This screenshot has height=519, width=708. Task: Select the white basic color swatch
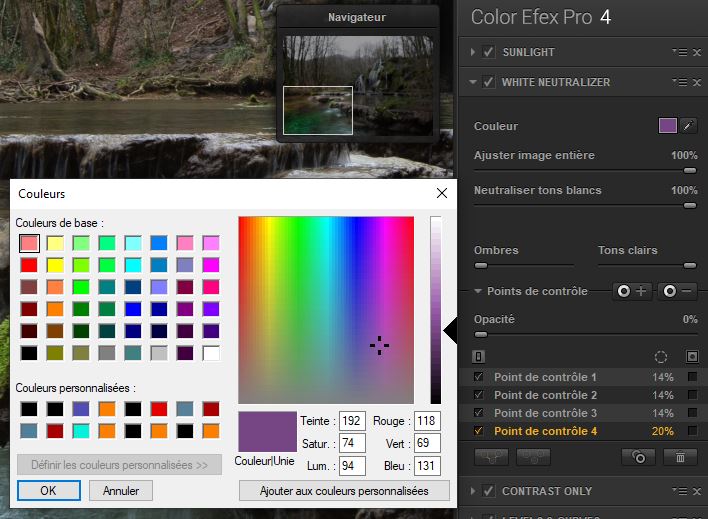[x=211, y=353]
